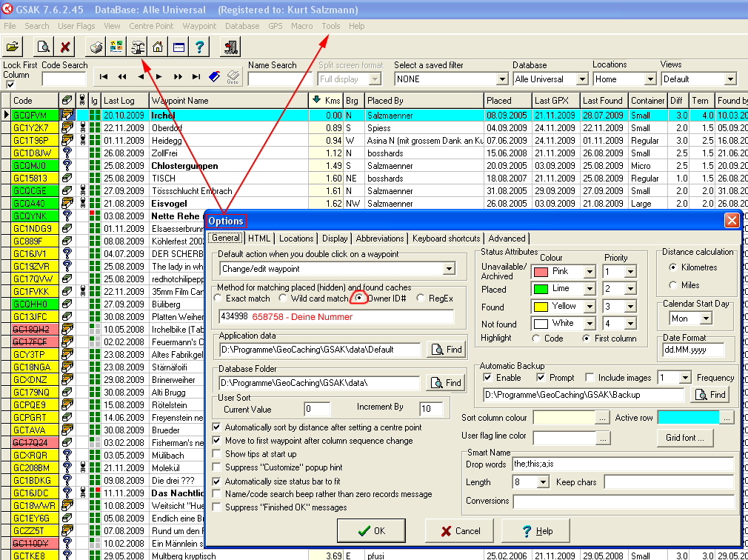Viewport: 748px width, 560px height.
Task: Click the Drop words text field
Action: coord(623,464)
